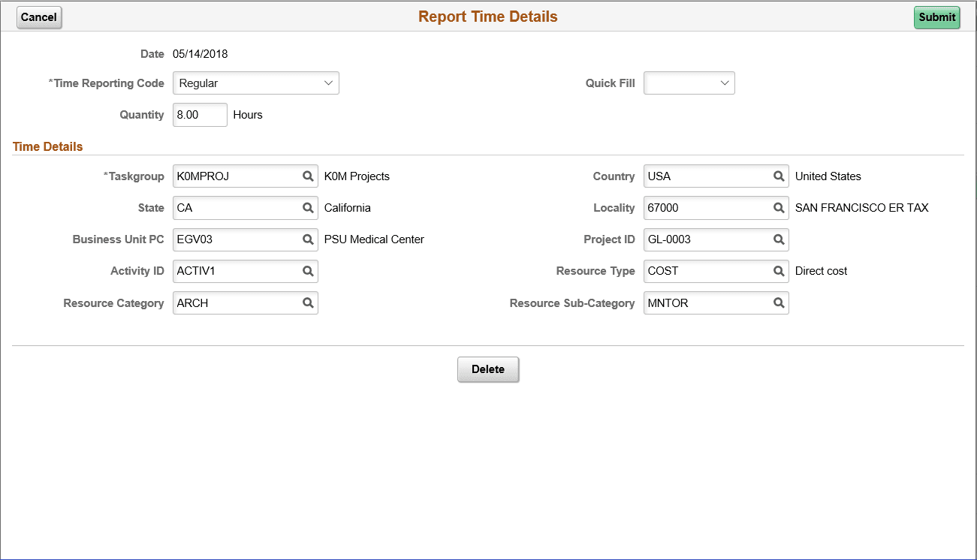Image resolution: width=977 pixels, height=560 pixels.
Task: Open the Locality lookup search
Action: pos(779,208)
